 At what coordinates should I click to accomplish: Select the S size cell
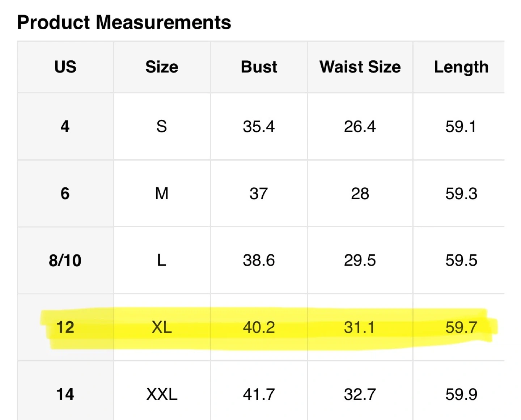162,126
